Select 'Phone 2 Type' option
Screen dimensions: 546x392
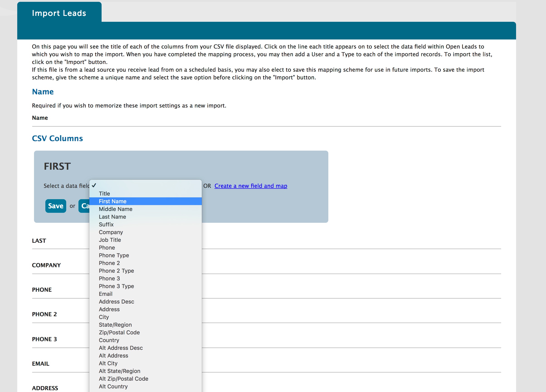(x=116, y=271)
